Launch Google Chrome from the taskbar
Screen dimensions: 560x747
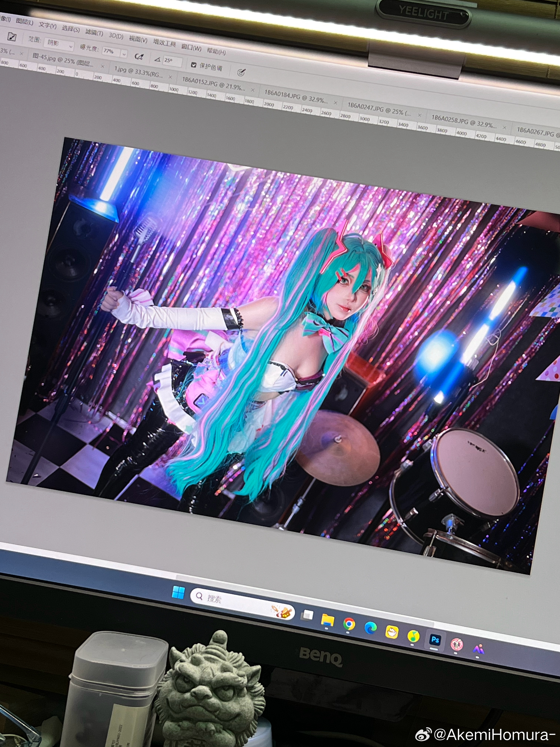(x=349, y=624)
